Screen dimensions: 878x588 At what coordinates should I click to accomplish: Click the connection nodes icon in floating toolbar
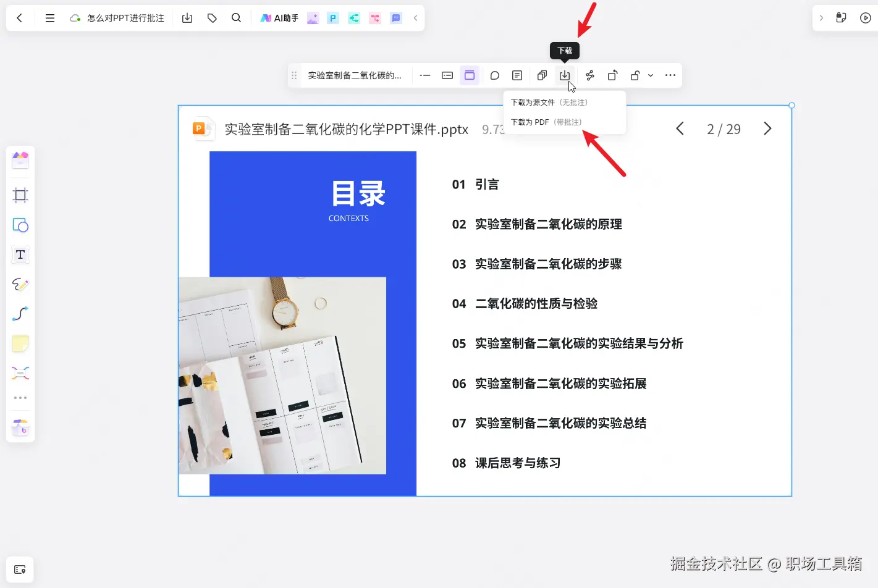tap(590, 75)
